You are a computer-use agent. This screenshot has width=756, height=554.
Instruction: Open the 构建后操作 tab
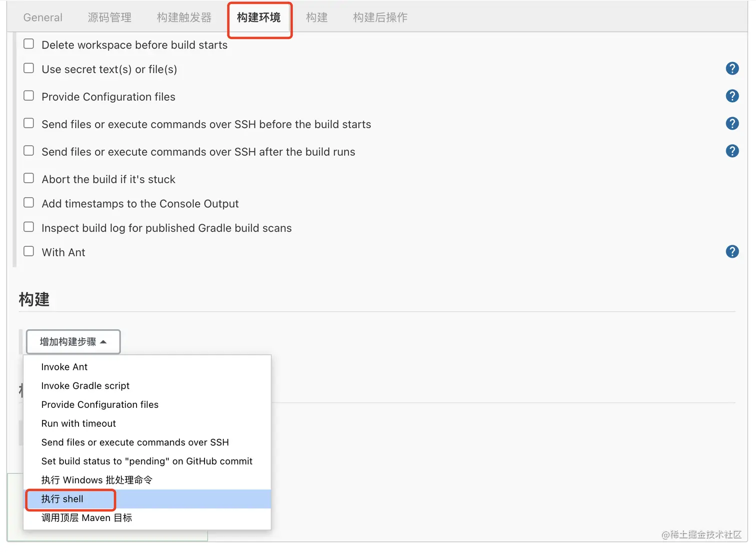coord(380,18)
